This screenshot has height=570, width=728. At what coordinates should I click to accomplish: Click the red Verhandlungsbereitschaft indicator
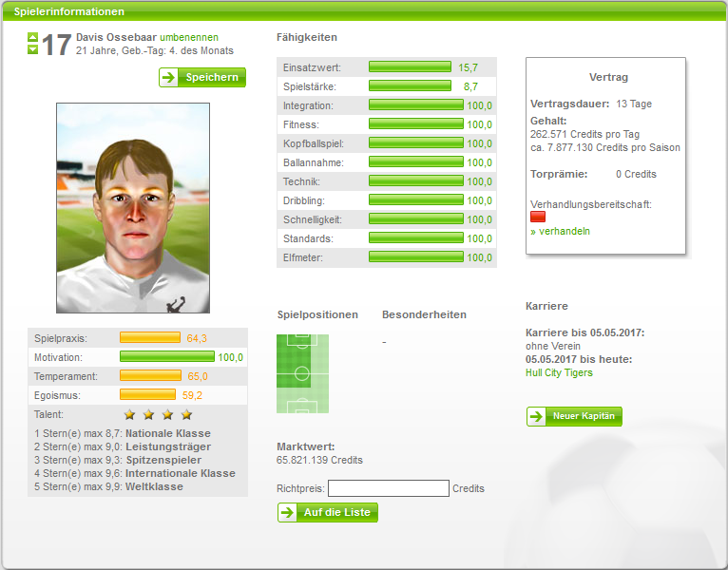tap(538, 217)
